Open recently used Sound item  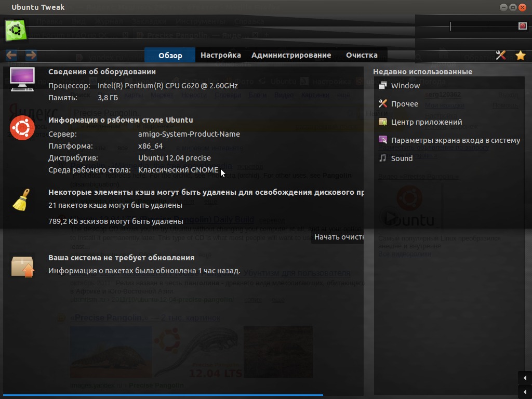pyautogui.click(x=402, y=158)
